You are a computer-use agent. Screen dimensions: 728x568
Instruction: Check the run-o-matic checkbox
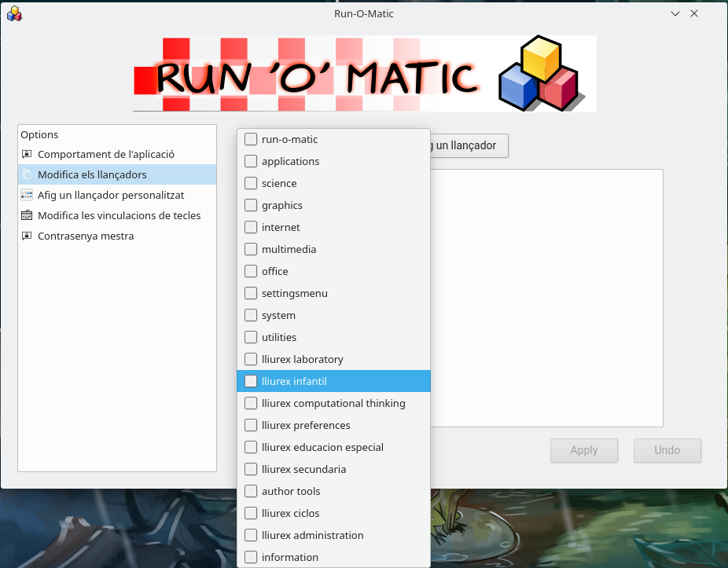point(251,139)
